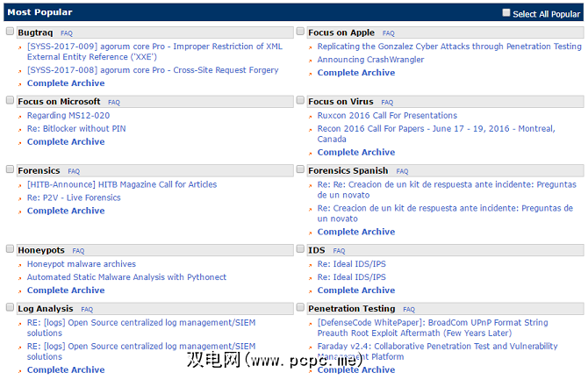Open Re: Bitlocker without PIN
Screen dimensions: 588x380
point(76,129)
